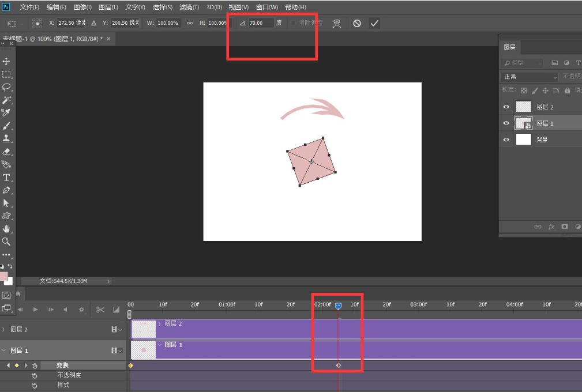
Task: Toggle the 不透明度 keyframe stopwatch
Action: (35, 375)
